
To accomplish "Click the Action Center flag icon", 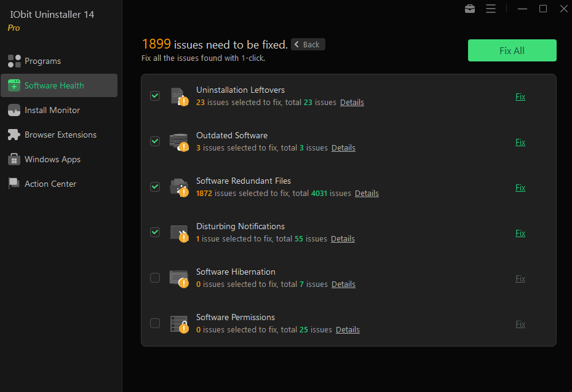I will [14, 184].
